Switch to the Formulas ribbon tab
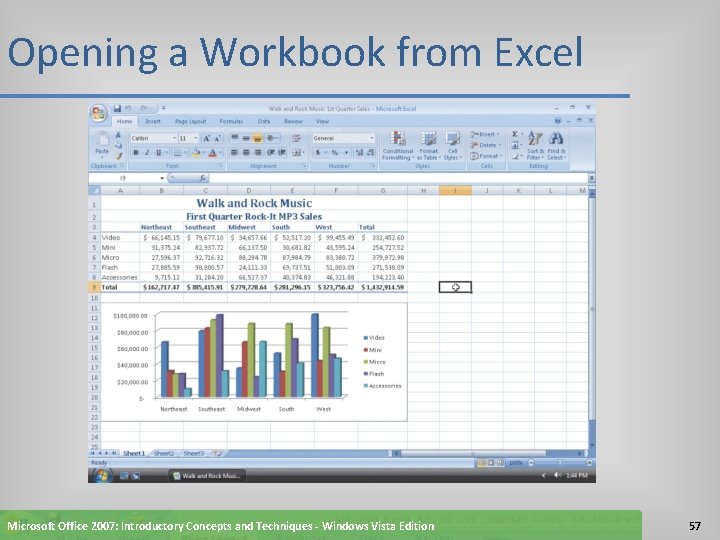This screenshot has width=720, height=540. click(x=231, y=121)
